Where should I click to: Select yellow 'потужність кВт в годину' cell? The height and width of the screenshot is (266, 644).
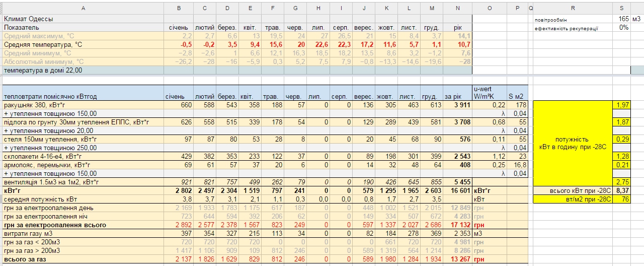pos(573,143)
